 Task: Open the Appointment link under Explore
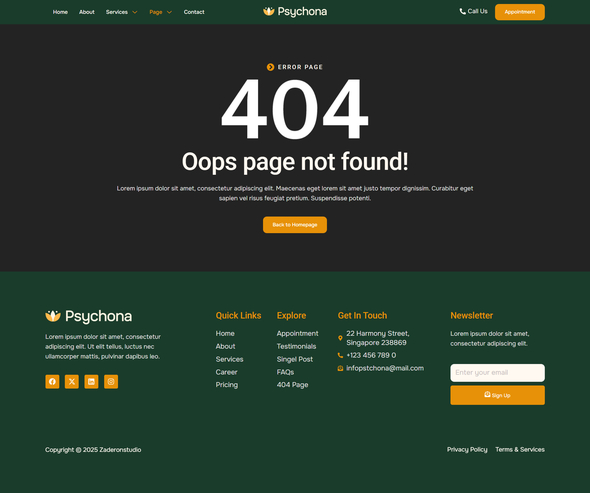pyautogui.click(x=298, y=333)
